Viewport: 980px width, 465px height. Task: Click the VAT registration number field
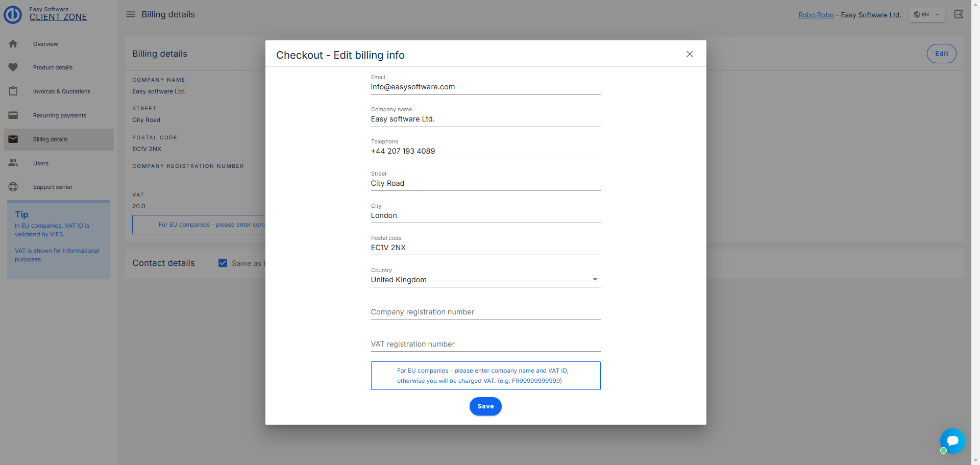(485, 344)
